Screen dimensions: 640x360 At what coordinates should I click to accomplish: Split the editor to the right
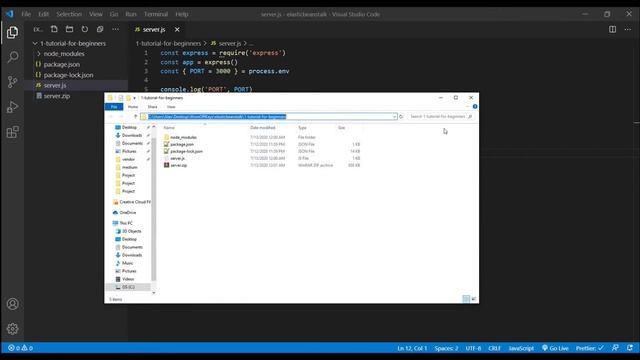point(612,29)
